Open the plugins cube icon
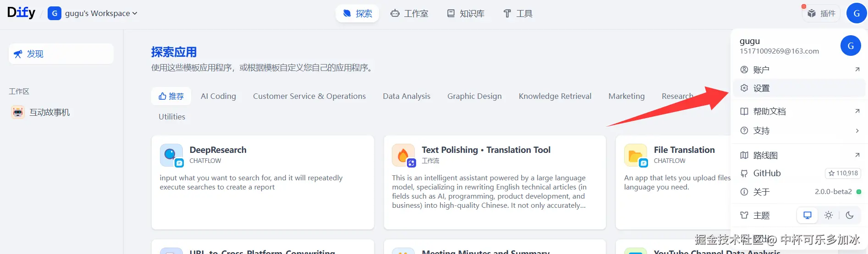Viewport: 868px width, 254px height. [x=812, y=13]
